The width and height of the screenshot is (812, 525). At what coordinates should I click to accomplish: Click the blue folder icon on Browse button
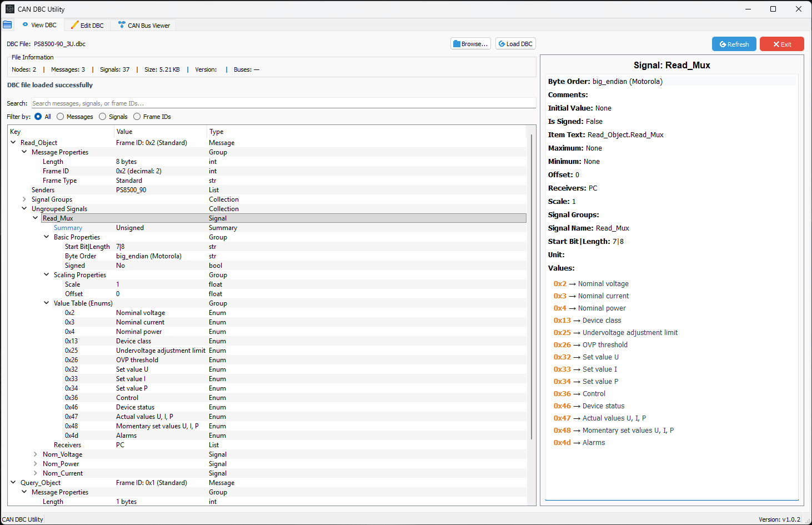[458, 43]
